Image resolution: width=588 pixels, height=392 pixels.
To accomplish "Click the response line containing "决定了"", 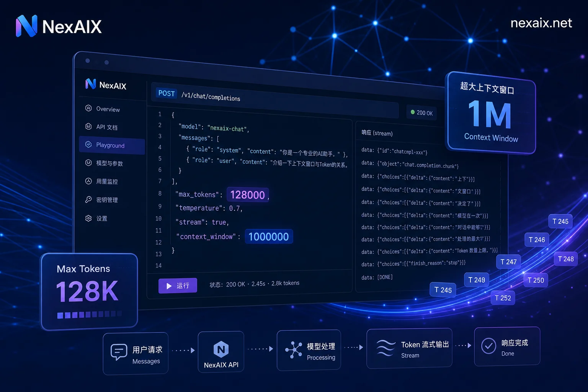I will (421, 203).
